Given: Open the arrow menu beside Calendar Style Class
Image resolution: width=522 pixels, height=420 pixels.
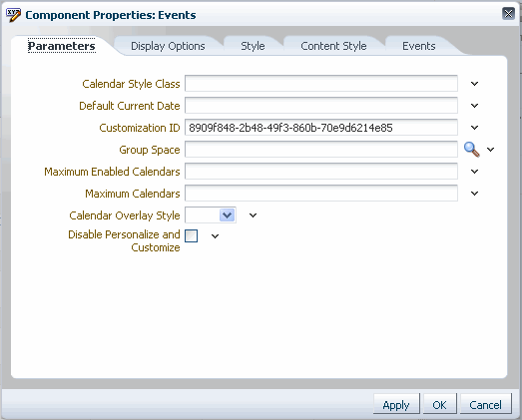Looking at the screenshot, I should [474, 84].
